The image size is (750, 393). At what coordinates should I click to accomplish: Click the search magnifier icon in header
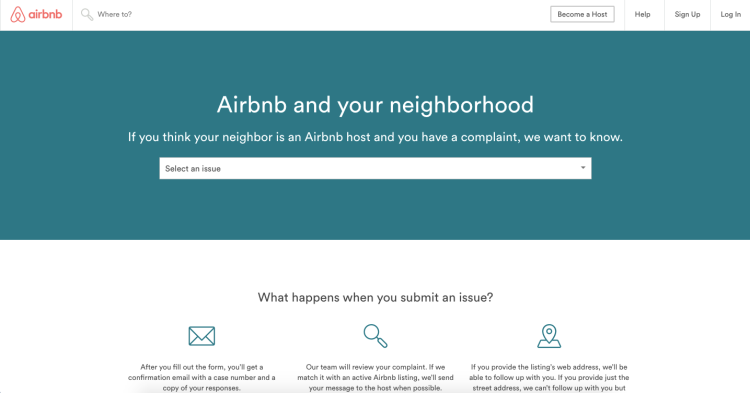point(87,14)
